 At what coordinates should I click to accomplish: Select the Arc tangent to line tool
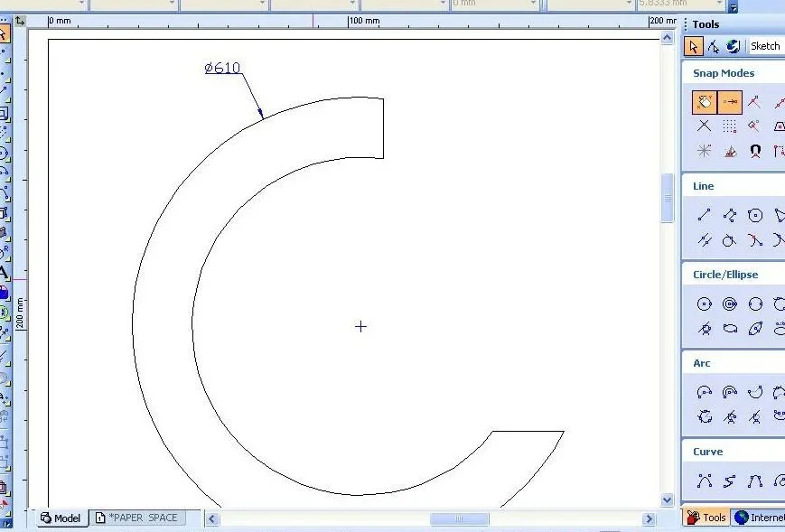pyautogui.click(x=729, y=416)
